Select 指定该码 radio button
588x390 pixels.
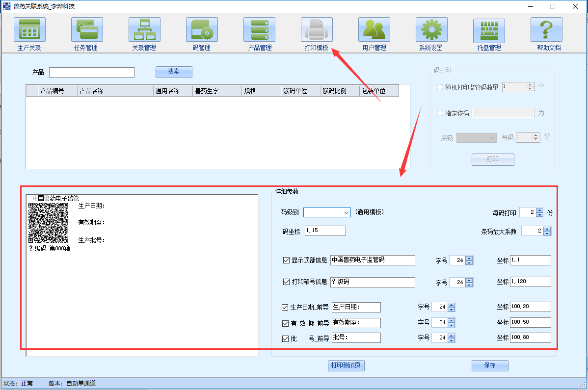pos(440,113)
